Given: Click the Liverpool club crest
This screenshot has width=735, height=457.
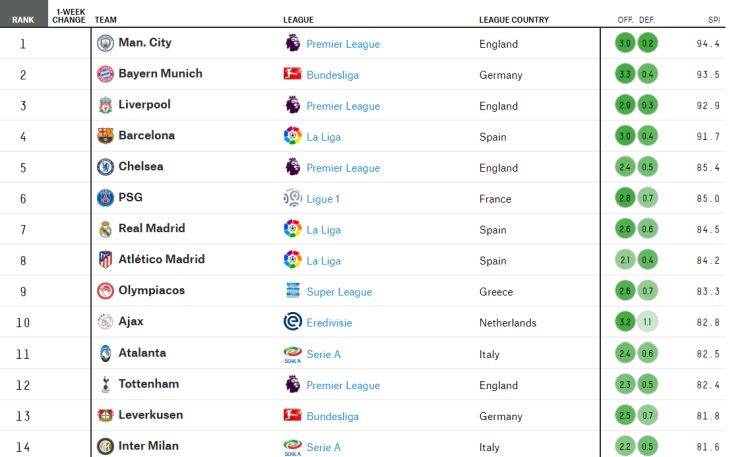Looking at the screenshot, I should (x=105, y=105).
